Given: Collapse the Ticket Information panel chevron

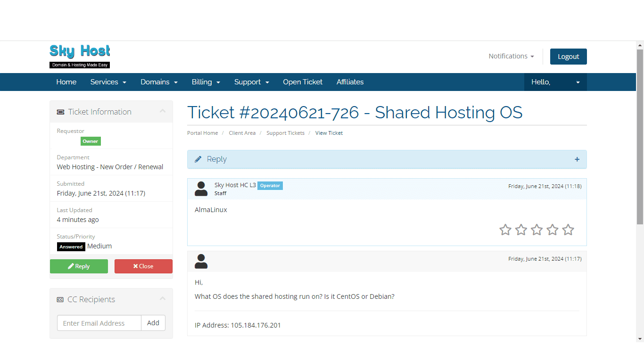Looking at the screenshot, I should pos(163,111).
